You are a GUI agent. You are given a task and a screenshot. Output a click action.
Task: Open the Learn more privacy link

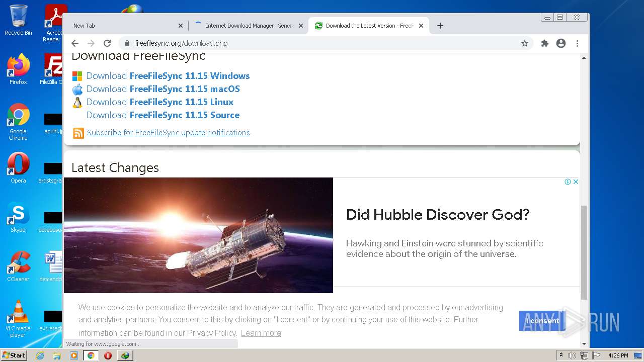(x=261, y=333)
